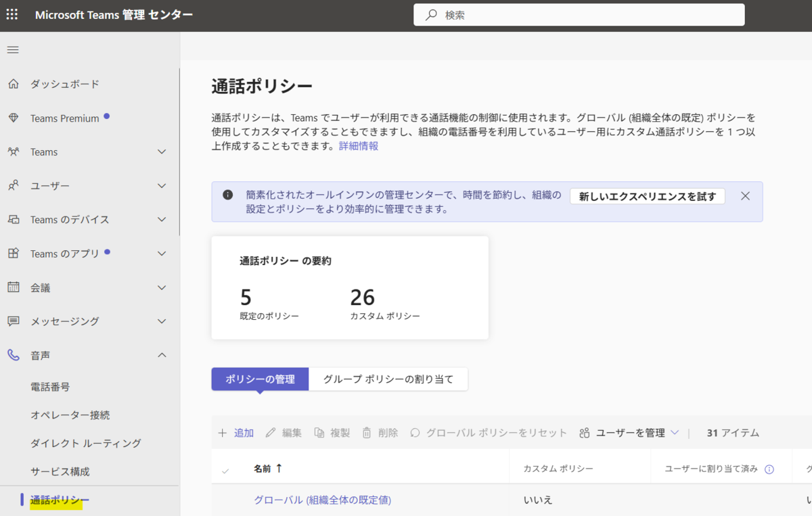Click the 検索 search input field

[579, 15]
